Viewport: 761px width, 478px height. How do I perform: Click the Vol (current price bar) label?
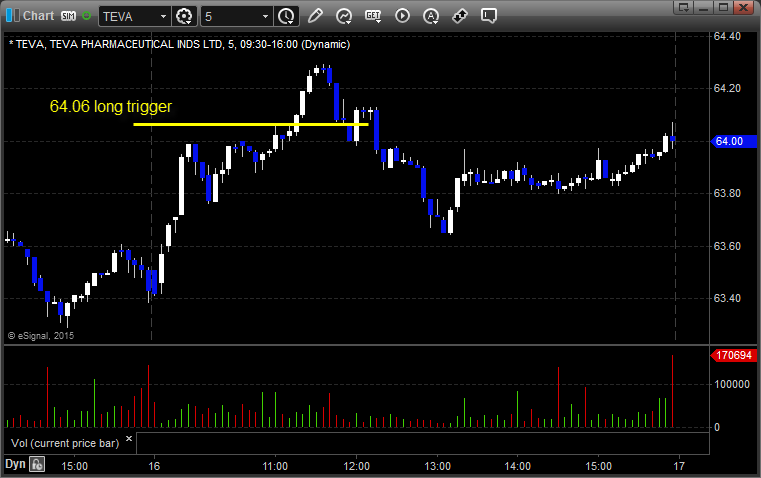[65, 443]
